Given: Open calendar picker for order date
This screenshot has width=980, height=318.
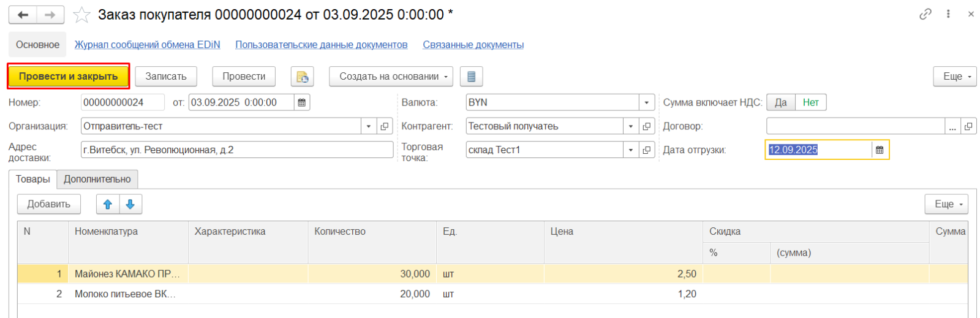Looking at the screenshot, I should click(302, 102).
